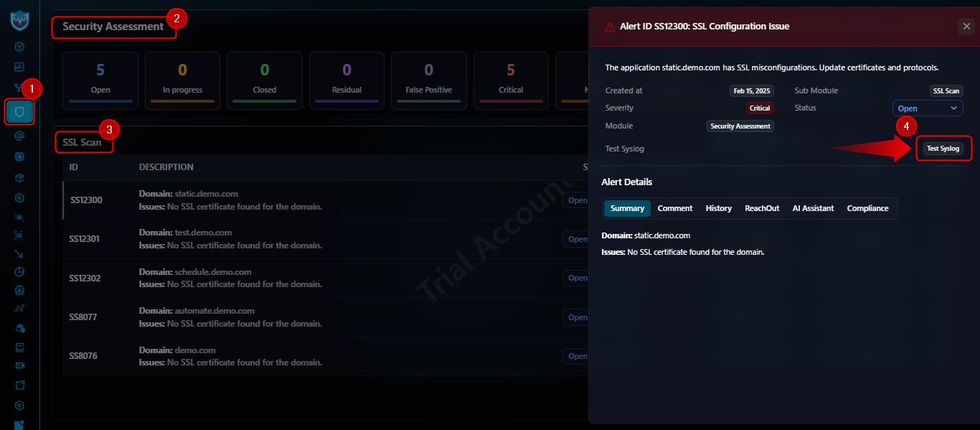Close the alert details panel

(966, 27)
